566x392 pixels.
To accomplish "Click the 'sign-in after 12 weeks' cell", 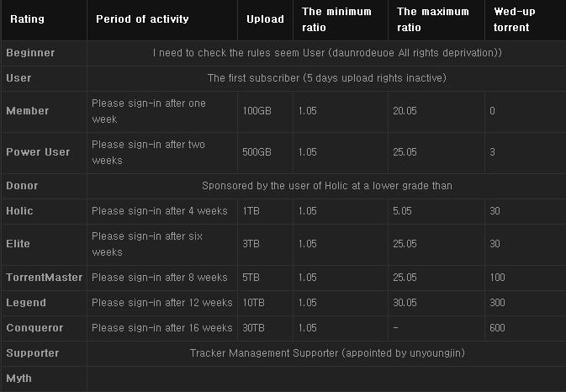I will 161,303.
